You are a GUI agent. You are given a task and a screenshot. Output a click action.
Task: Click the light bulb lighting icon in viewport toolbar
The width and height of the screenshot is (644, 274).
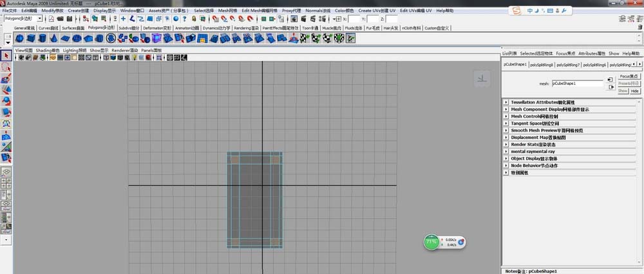point(134,58)
